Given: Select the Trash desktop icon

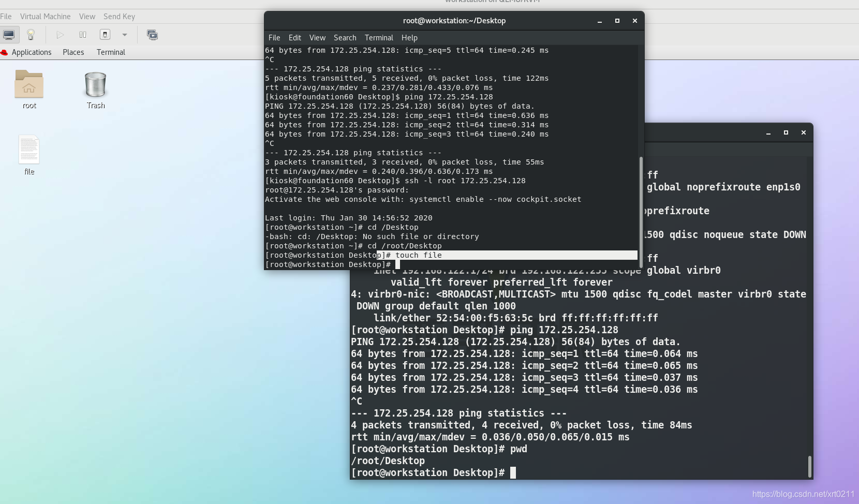Looking at the screenshot, I should 96,90.
